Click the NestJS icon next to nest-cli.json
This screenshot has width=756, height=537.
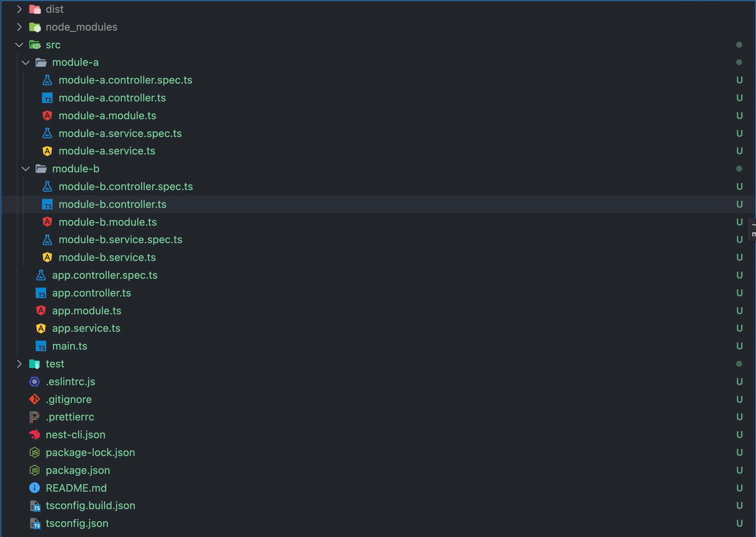tap(35, 435)
